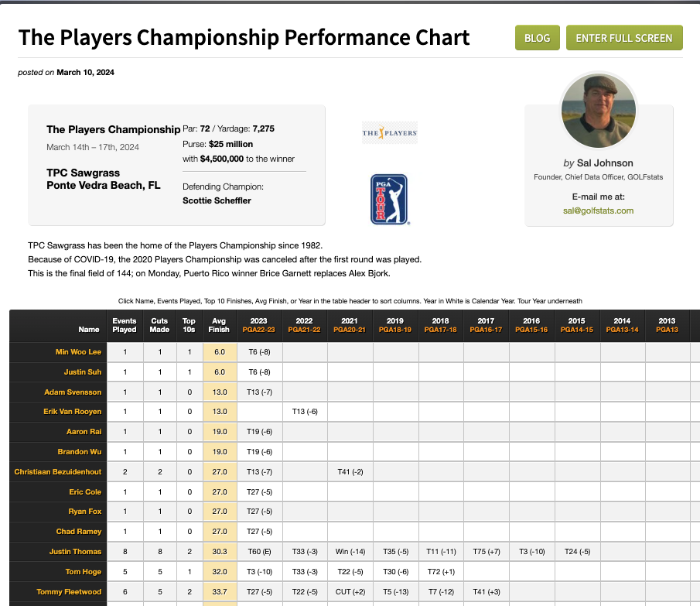700x606 pixels.
Task: Sort by 2017 PGA16-17 column header
Action: (x=486, y=325)
